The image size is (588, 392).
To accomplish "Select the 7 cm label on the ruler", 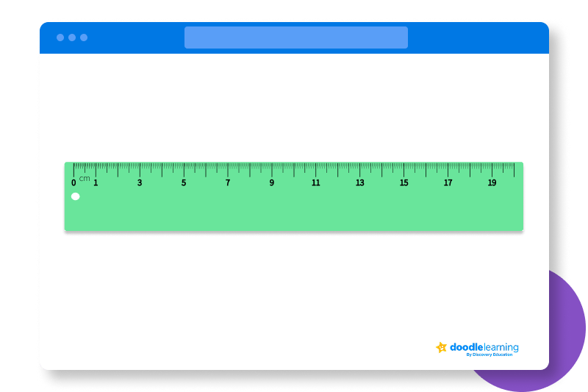I will point(228,182).
